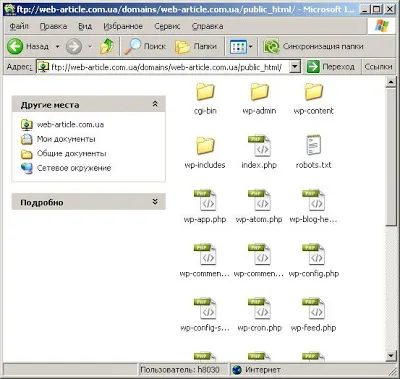Open the Справка menu
The image size is (400, 379).
point(207,26)
